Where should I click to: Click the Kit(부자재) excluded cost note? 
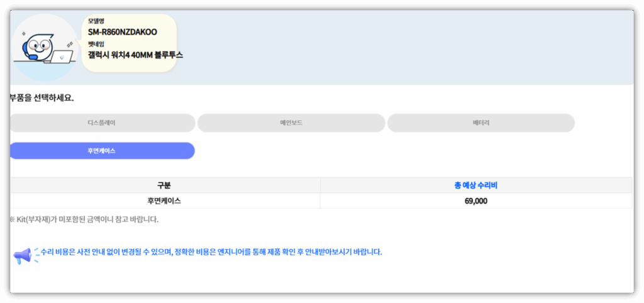click(84, 219)
